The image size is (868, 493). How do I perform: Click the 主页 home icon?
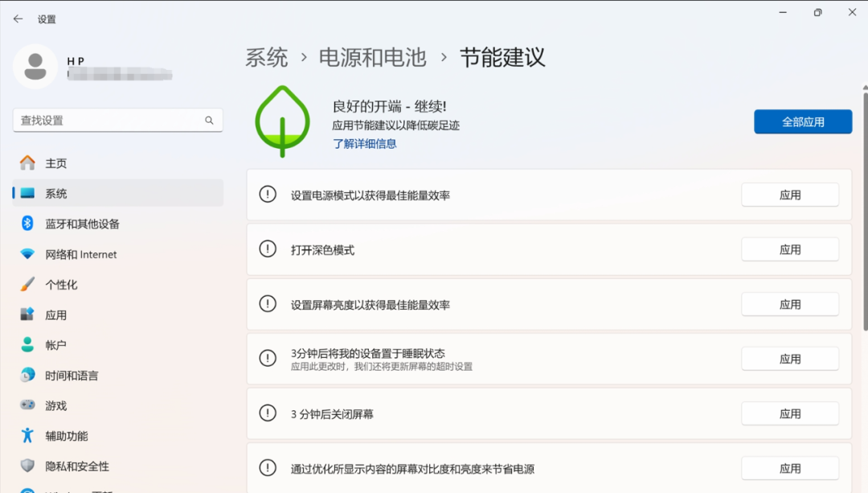[x=27, y=162]
